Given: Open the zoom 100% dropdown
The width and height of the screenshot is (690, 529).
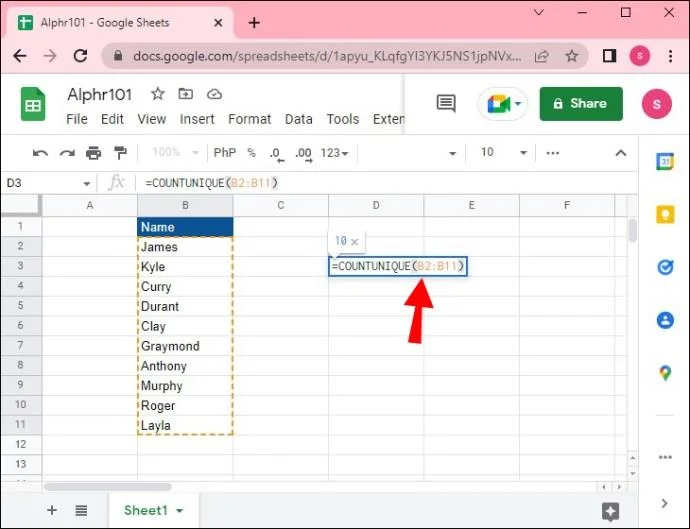Looking at the screenshot, I should point(176,153).
